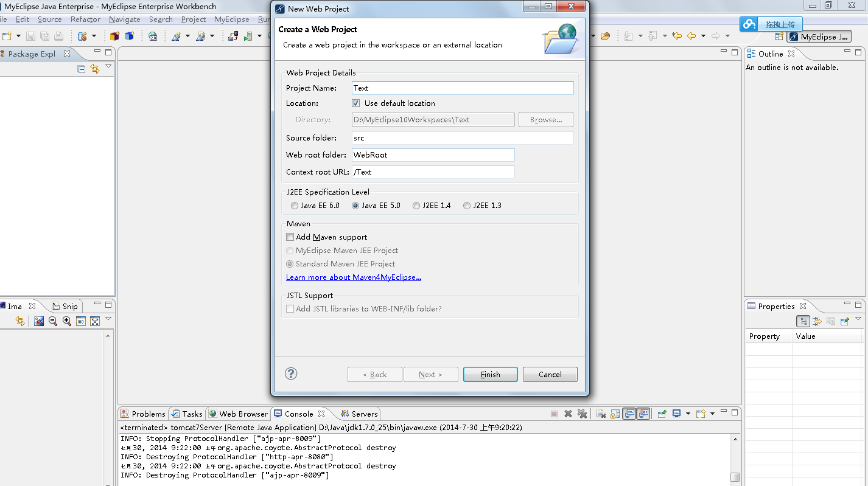Click zoom in in Image Preview panel

point(67,321)
